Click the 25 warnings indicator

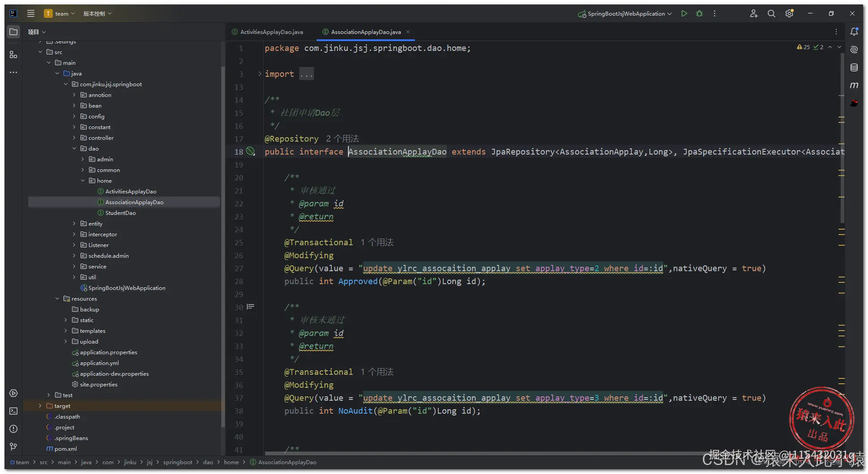pos(803,47)
